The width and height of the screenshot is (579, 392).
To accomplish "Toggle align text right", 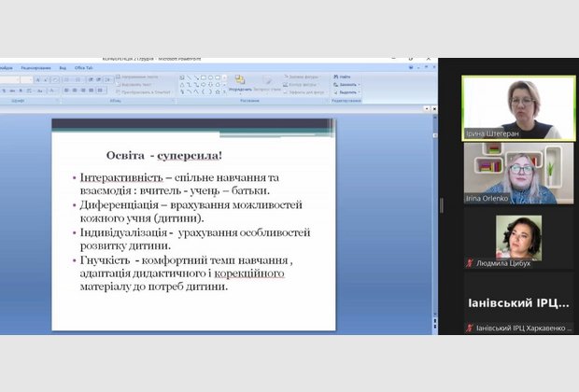I will click(x=83, y=90).
